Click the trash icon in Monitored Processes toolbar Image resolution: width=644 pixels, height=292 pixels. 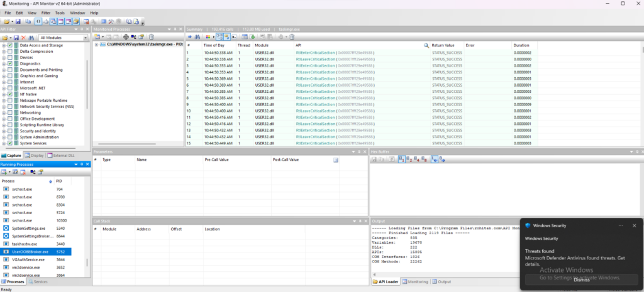(x=151, y=37)
